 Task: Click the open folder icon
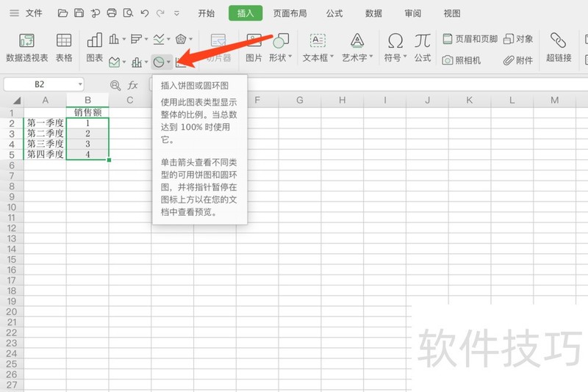pos(62,13)
